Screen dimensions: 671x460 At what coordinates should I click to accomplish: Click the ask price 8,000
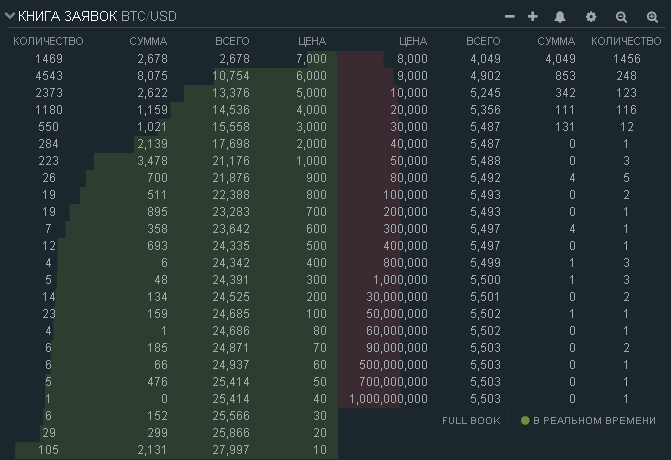click(x=412, y=59)
